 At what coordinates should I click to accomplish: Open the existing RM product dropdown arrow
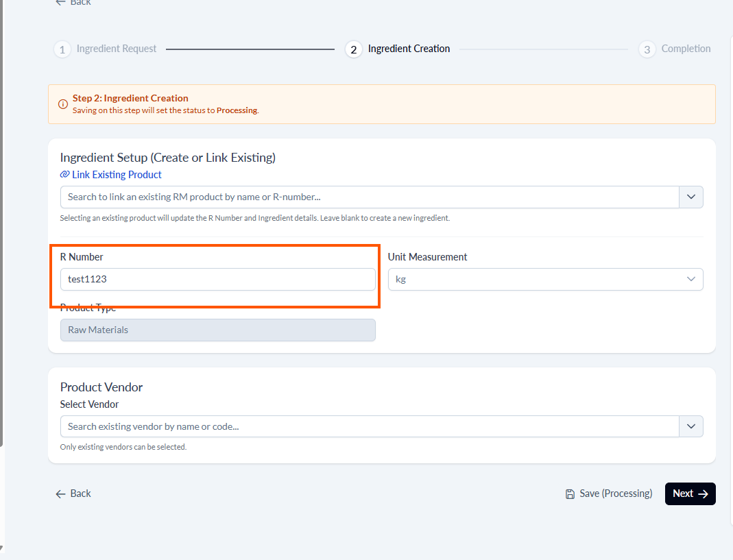tap(691, 197)
